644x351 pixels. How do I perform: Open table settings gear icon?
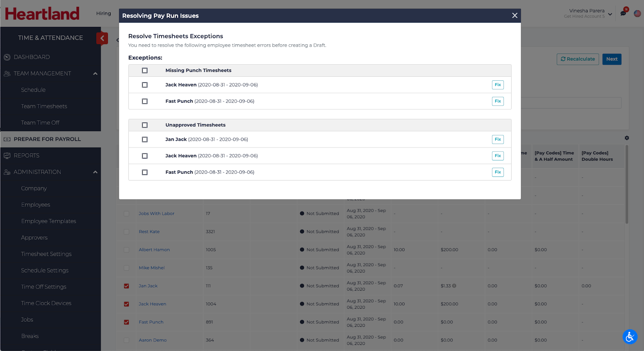click(627, 138)
